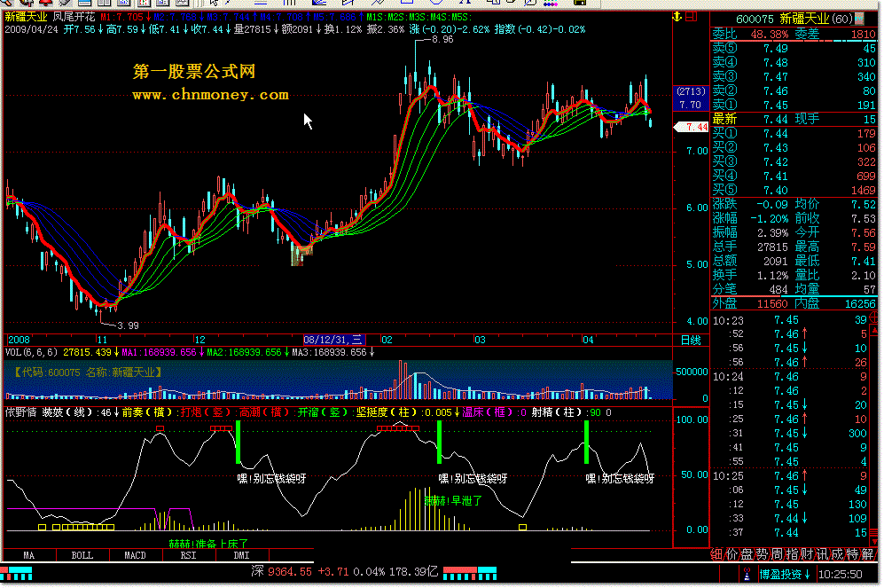Click the M1:7.705 moving average value
This screenshot has width=884, height=588.
[x=121, y=17]
